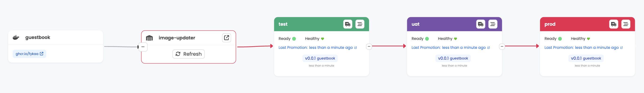
Task: Open the list menu icon on prod stage
Action: tap(626, 24)
